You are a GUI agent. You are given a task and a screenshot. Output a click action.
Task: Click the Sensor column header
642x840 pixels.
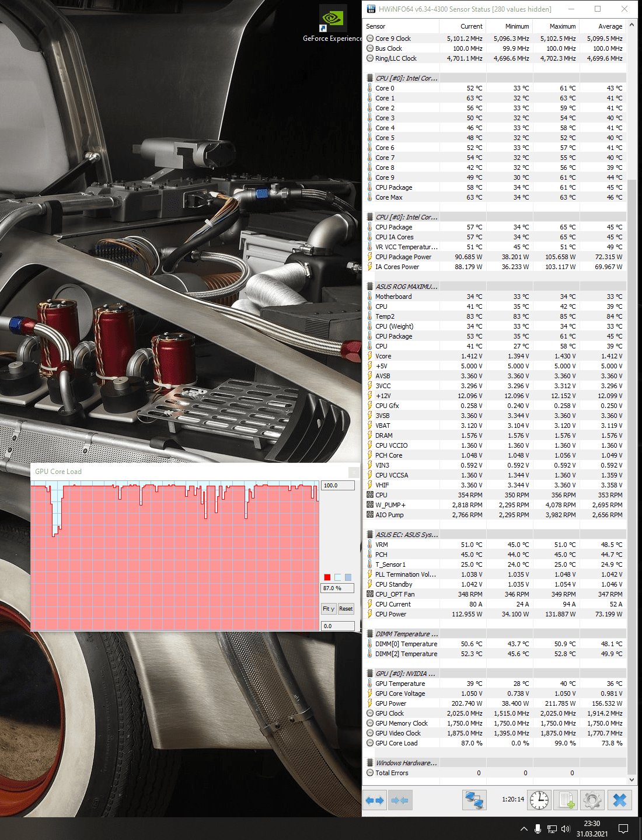tap(400, 26)
